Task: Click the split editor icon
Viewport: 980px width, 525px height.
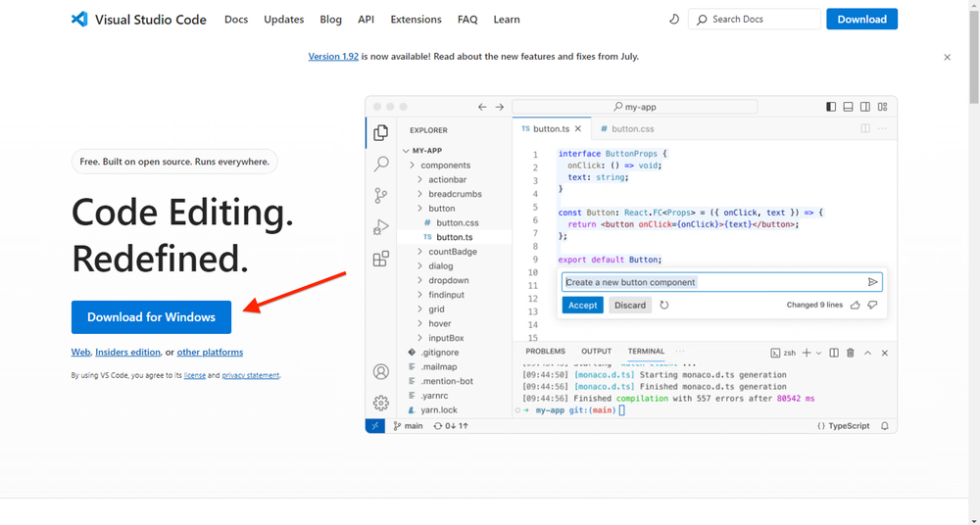Action: (865, 128)
